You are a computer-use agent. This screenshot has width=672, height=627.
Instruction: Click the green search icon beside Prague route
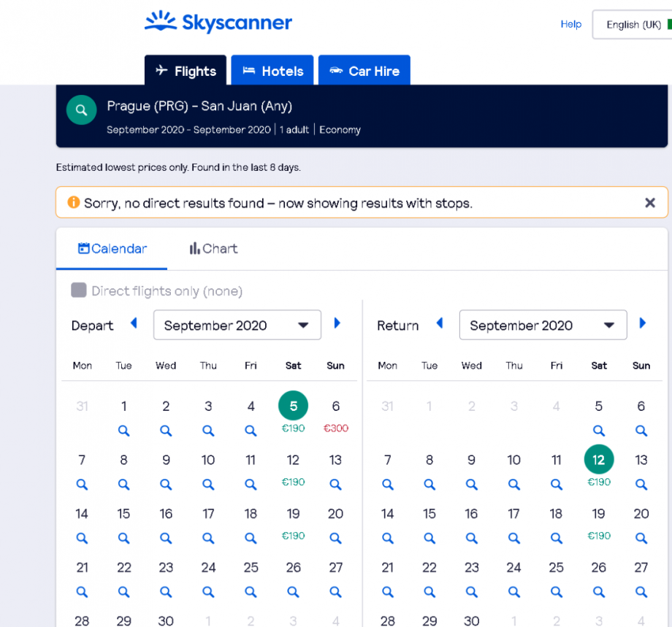(x=81, y=110)
